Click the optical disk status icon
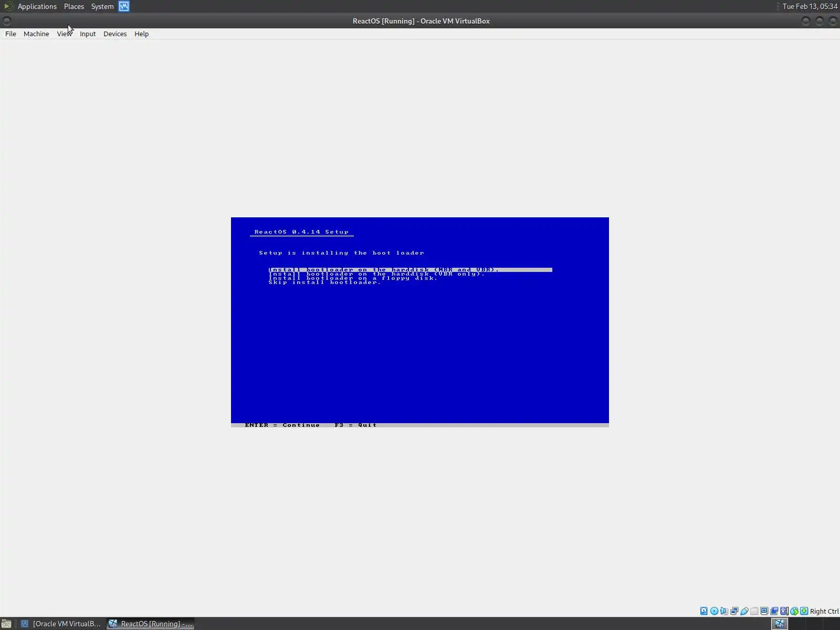Screen dimensions: 840x630 click(x=714, y=611)
